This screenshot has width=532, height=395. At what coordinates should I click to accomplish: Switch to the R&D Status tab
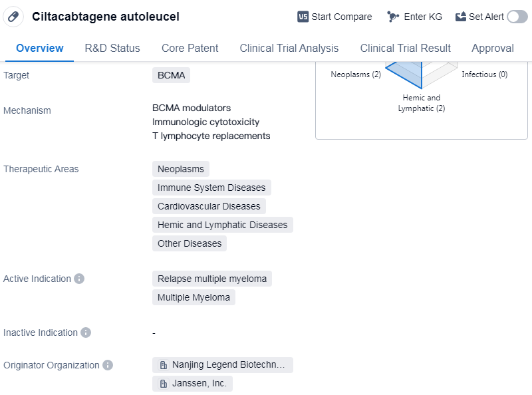pos(112,48)
